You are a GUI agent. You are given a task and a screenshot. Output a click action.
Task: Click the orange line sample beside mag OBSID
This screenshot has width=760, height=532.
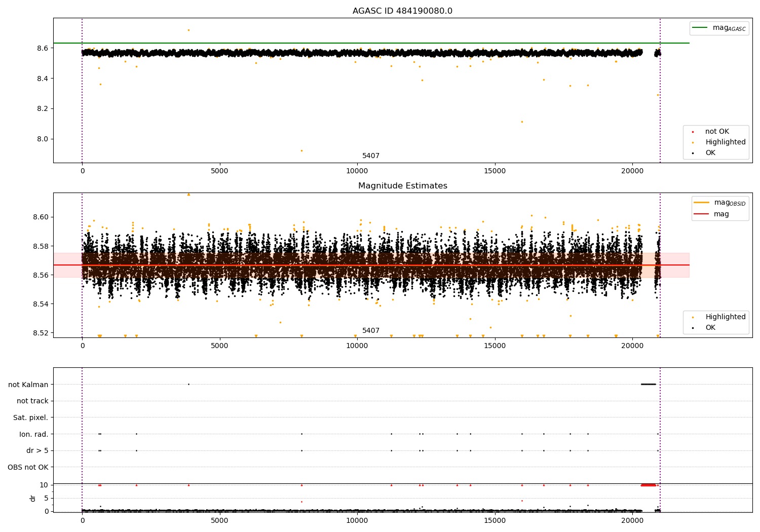[x=701, y=203]
